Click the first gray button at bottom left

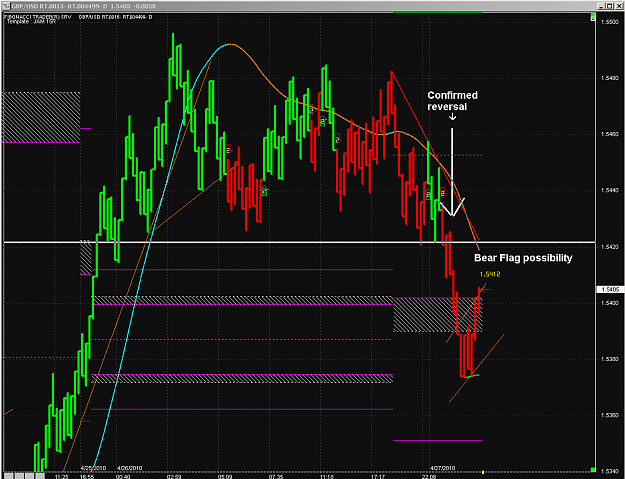coord(9,476)
